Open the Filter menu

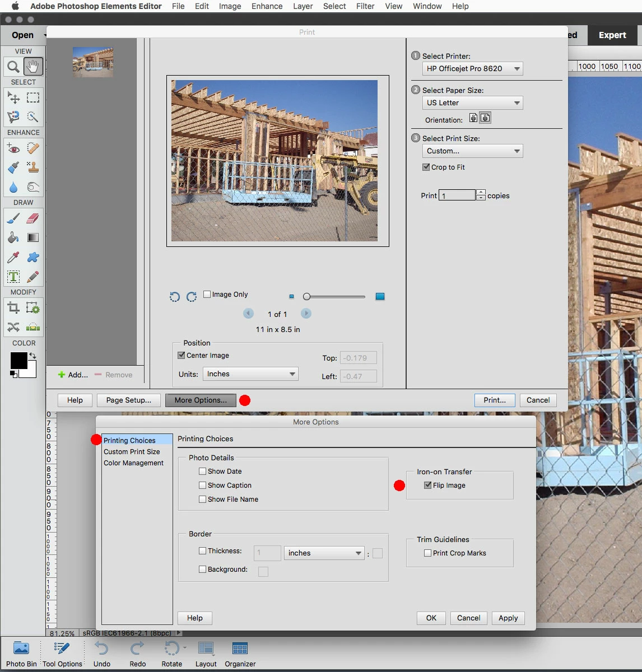click(x=365, y=6)
